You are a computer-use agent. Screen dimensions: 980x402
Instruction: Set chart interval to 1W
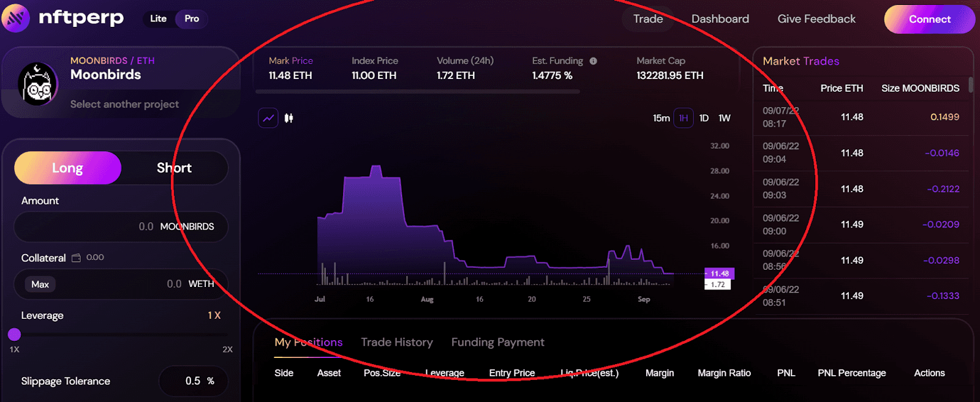(x=725, y=118)
